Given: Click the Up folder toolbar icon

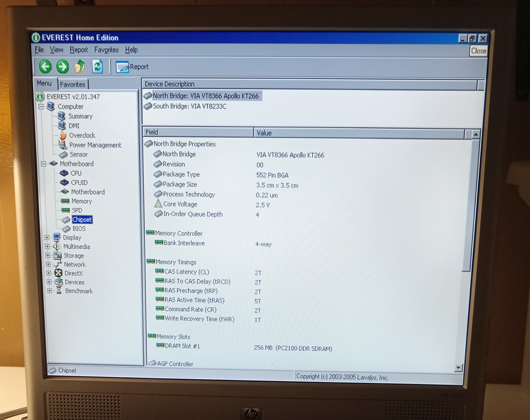Looking at the screenshot, I should [x=80, y=67].
